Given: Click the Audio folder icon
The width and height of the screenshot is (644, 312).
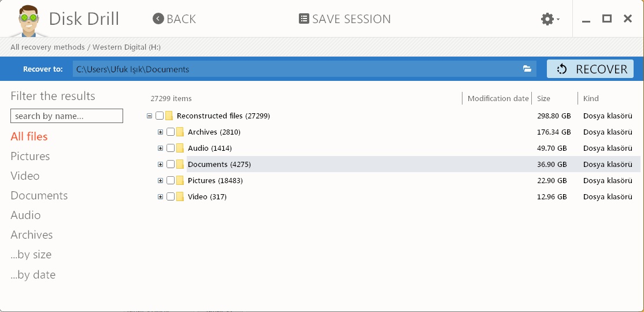Looking at the screenshot, I should point(180,148).
